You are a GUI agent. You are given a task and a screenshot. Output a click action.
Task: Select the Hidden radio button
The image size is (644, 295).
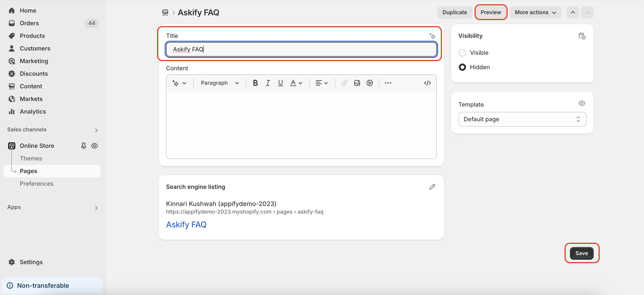click(462, 67)
